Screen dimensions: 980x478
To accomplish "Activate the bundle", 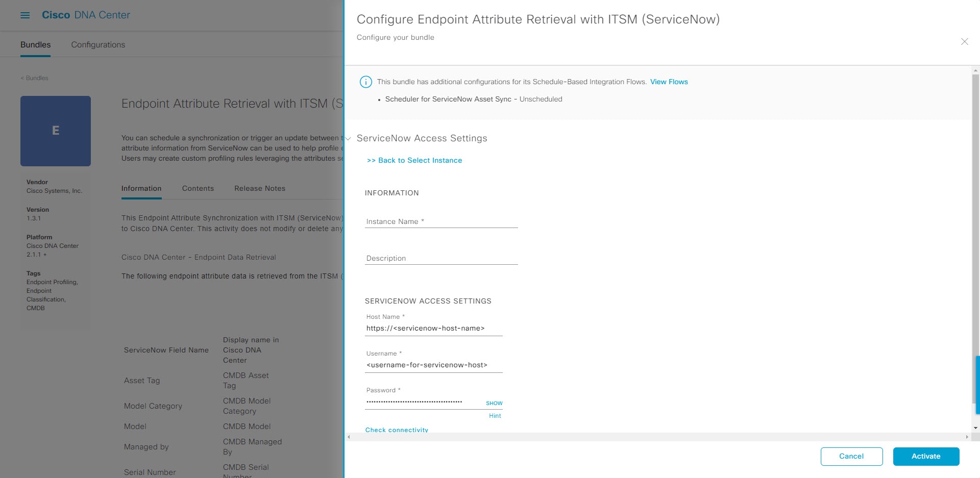I will pyautogui.click(x=926, y=456).
